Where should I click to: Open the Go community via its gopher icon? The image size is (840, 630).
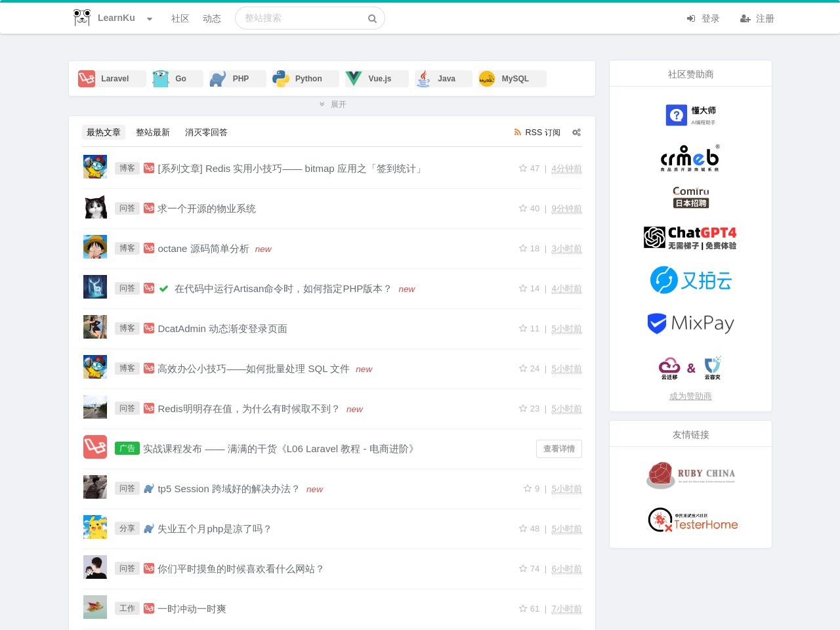point(160,78)
